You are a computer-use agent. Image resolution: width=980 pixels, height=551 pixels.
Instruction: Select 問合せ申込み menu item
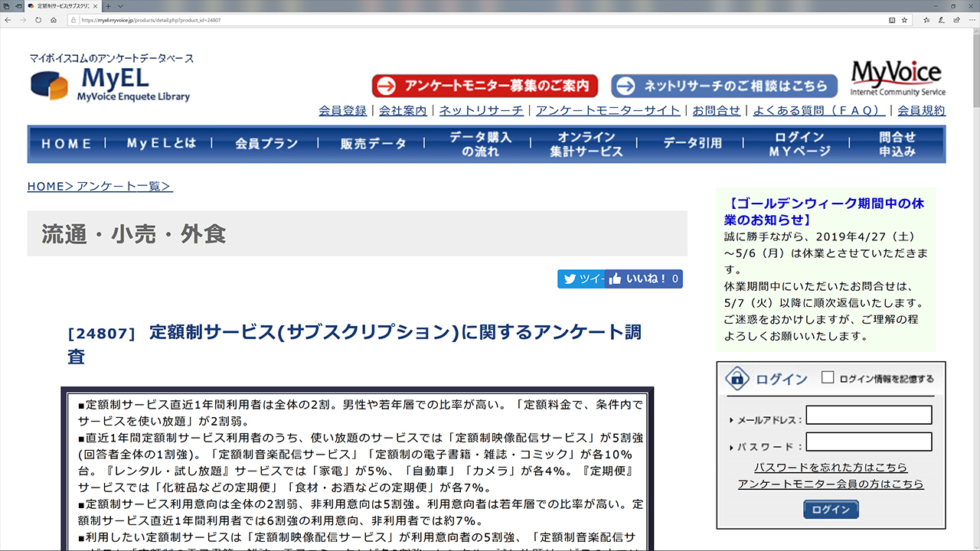(x=897, y=144)
